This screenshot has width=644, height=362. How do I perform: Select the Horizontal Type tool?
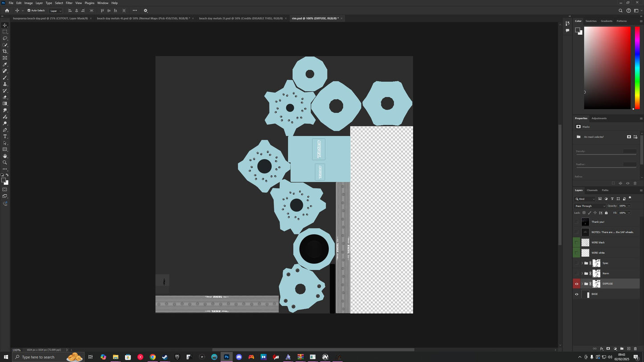coord(5,136)
